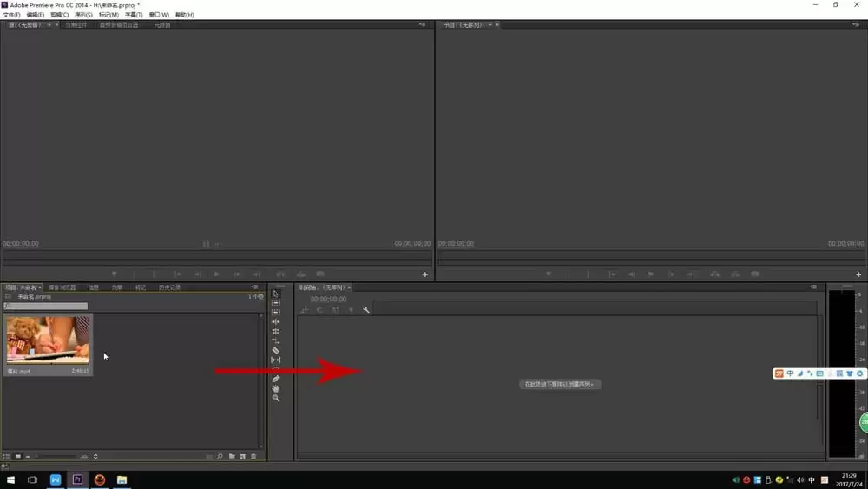Image resolution: width=868 pixels, height=489 pixels.
Task: Open the timeline panel menu
Action: [813, 287]
